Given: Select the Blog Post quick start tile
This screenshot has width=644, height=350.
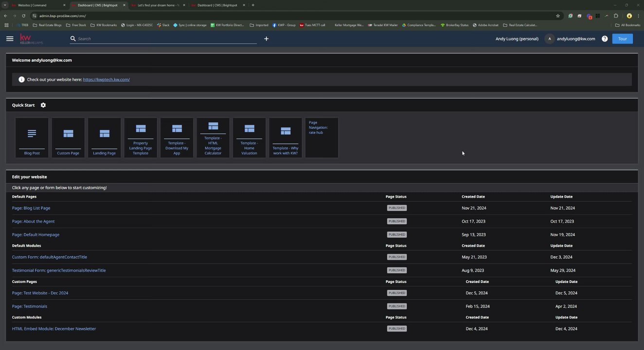Looking at the screenshot, I should point(32,138).
